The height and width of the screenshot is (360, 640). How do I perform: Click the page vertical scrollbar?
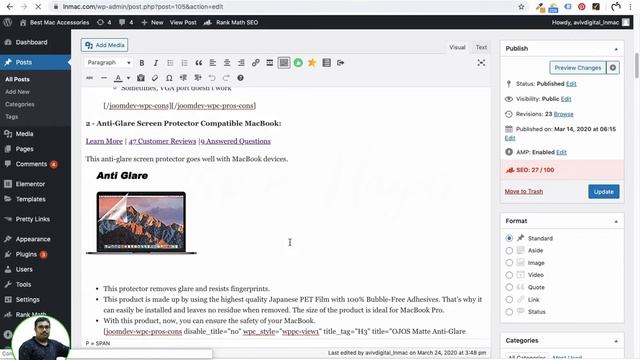(637, 65)
